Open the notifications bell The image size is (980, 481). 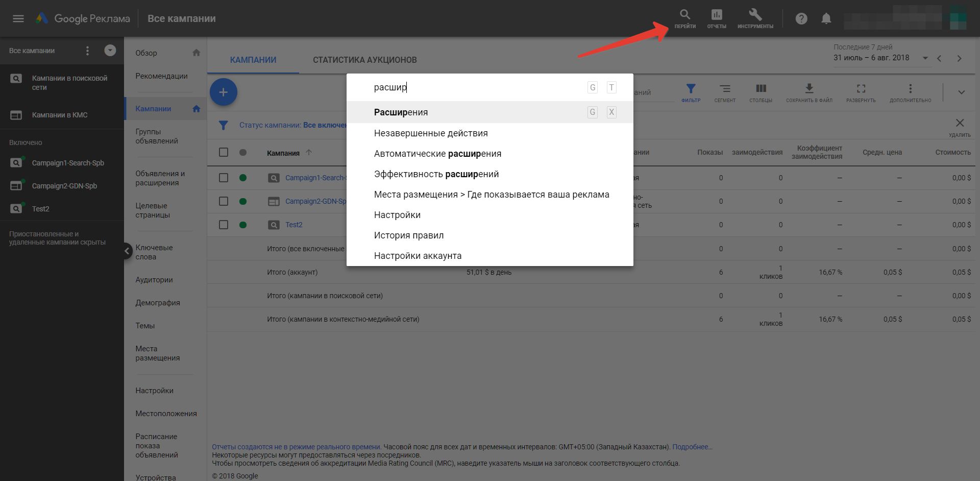coord(826,18)
